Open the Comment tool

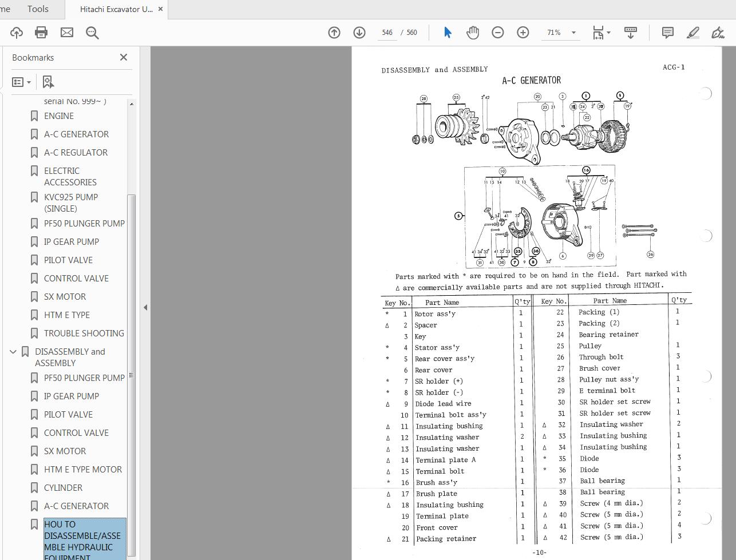point(667,33)
